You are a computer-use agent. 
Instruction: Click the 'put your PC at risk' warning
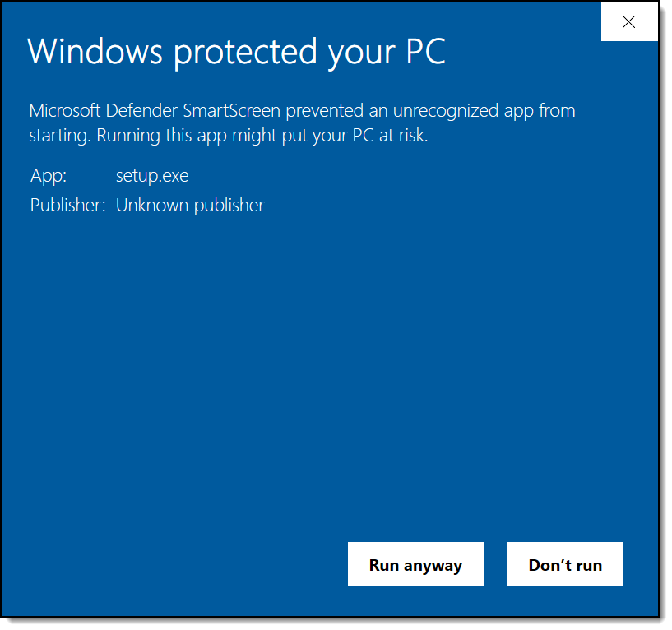click(357, 136)
